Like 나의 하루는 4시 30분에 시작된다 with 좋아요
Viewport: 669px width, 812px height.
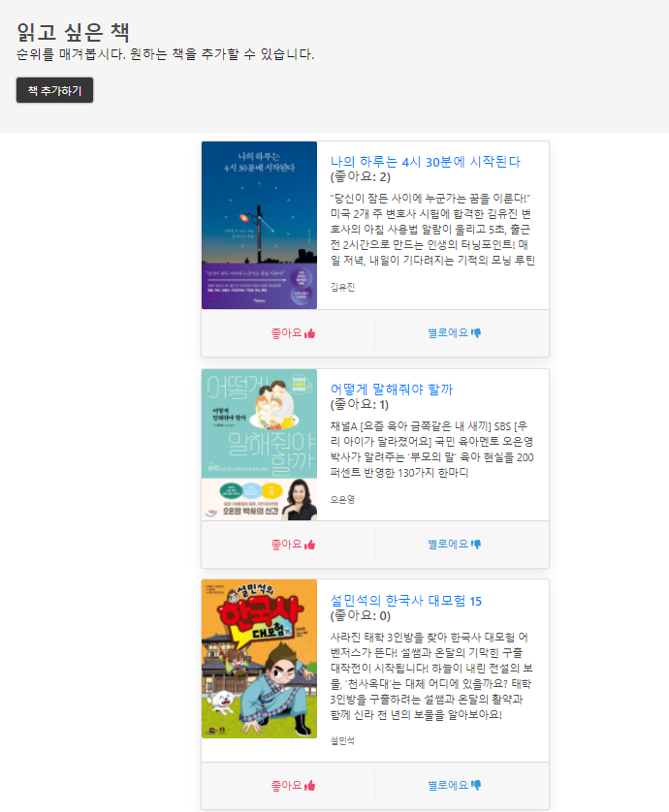tap(293, 333)
